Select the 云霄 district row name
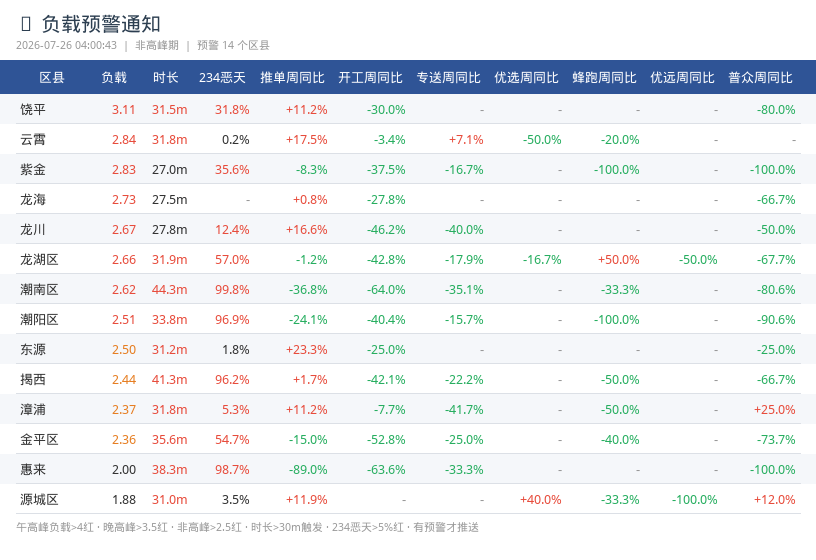 pyautogui.click(x=33, y=139)
